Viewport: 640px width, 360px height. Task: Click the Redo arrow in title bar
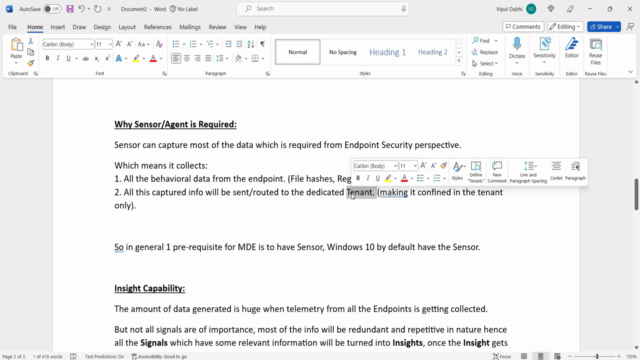98,9
